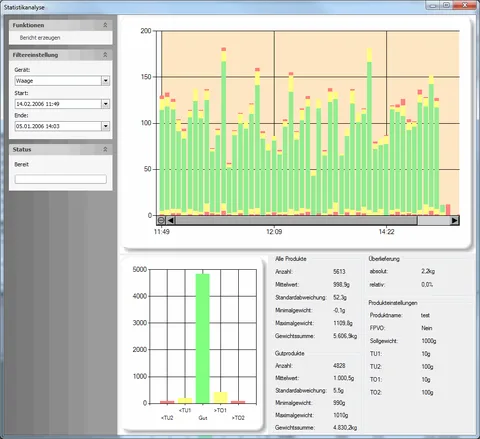Click the Sollgewicht value 1000g
The image size is (480, 439).
(x=429, y=341)
